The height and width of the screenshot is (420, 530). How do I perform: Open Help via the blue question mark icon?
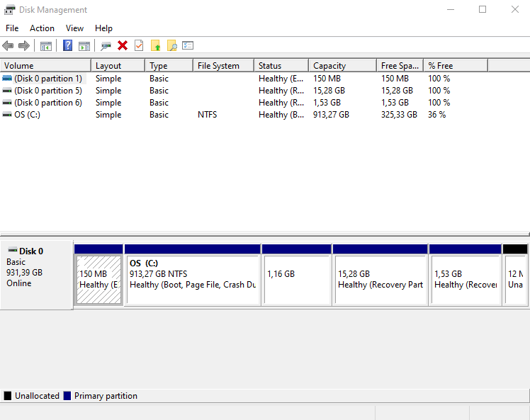(x=68, y=46)
